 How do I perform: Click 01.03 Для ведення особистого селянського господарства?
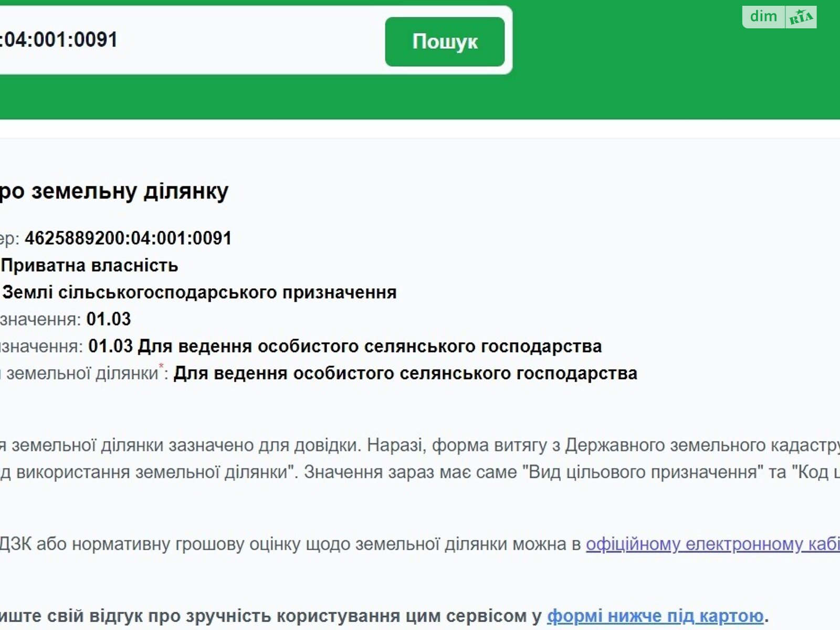(x=345, y=346)
